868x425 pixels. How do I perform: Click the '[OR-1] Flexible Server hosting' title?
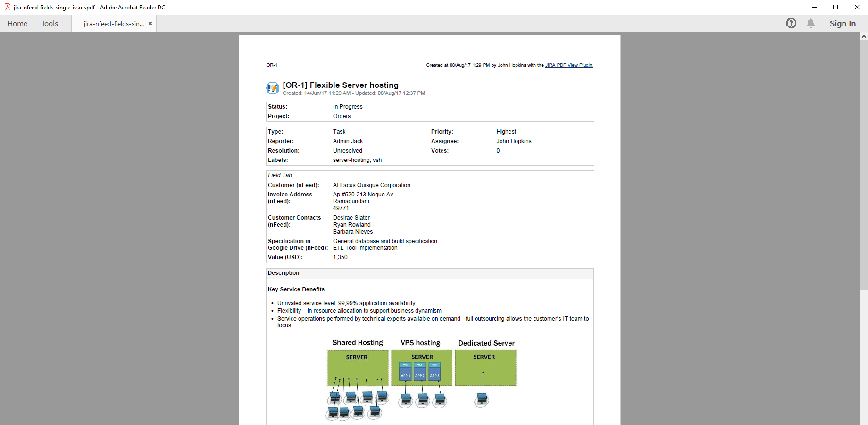coord(340,85)
